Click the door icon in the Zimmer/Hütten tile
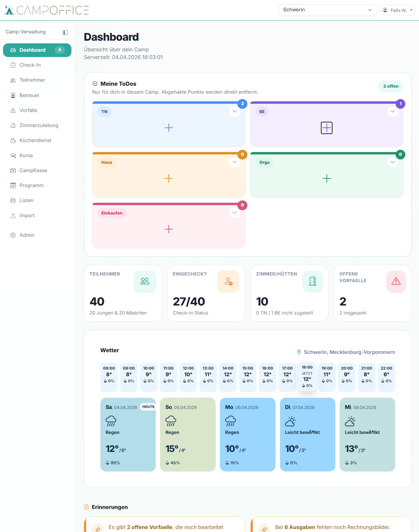Image resolution: width=419 pixels, height=532 pixels. 312,282
